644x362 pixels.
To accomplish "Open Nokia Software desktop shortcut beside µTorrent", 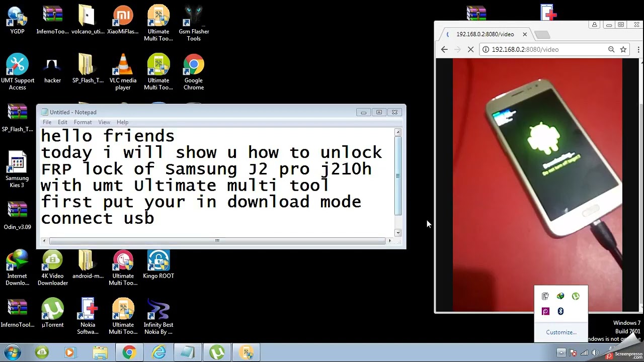I will [x=88, y=317].
